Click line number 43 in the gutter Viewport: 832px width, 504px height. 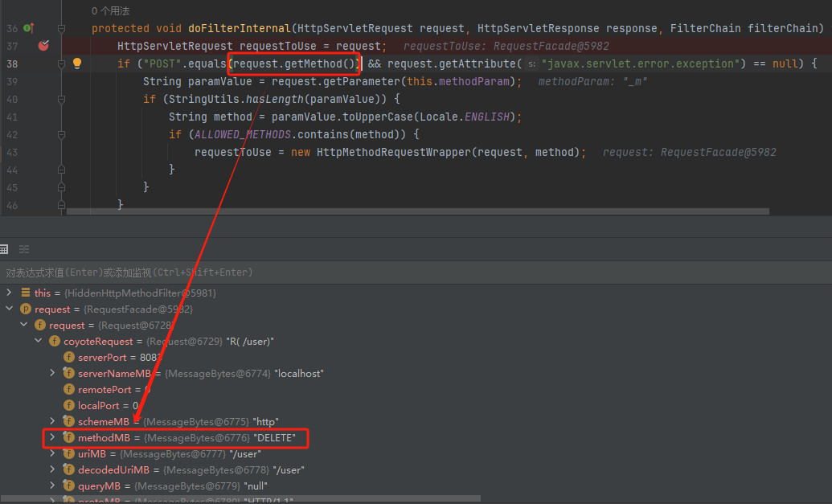pyautogui.click(x=12, y=152)
